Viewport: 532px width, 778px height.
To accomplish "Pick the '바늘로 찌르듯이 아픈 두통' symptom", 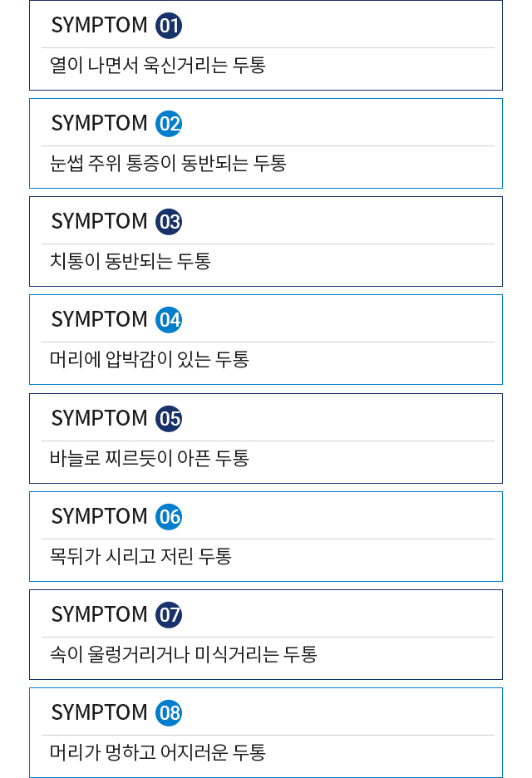I will (150, 458).
